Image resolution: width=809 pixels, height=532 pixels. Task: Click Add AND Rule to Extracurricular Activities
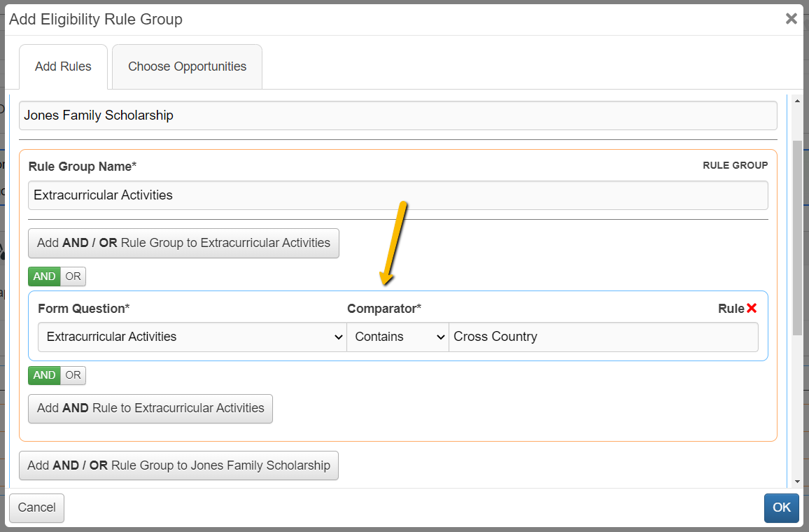point(150,409)
